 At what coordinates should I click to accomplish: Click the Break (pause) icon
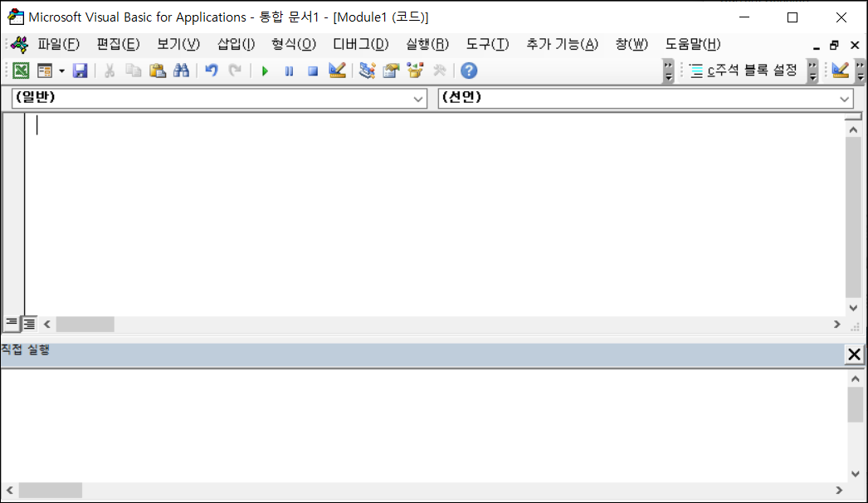[289, 71]
